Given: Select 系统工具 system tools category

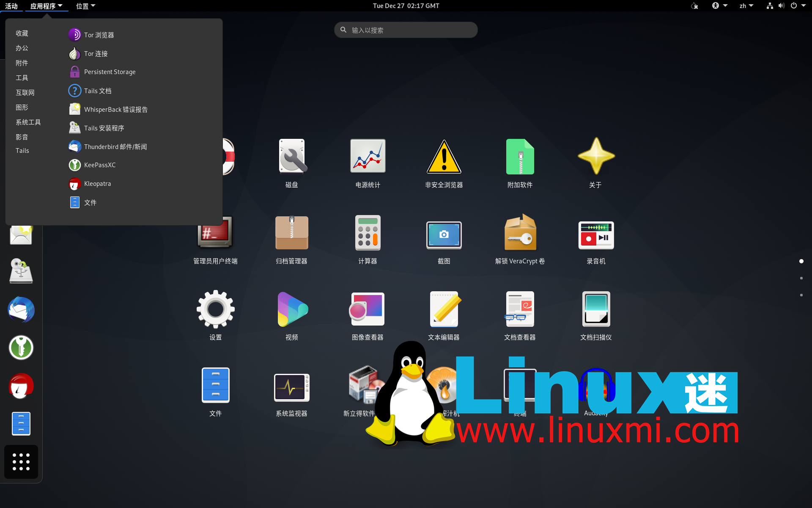Looking at the screenshot, I should click(28, 122).
